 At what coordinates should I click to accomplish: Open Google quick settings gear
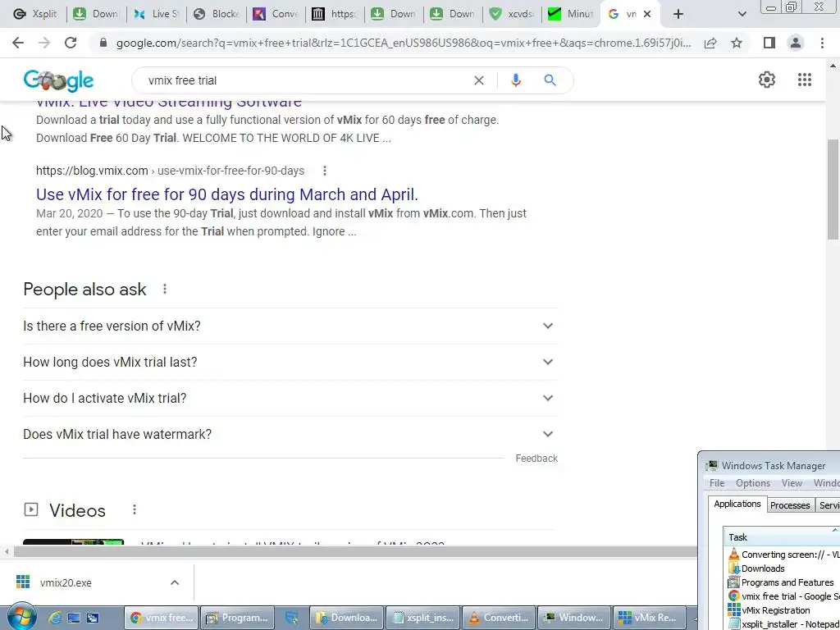[x=767, y=80]
